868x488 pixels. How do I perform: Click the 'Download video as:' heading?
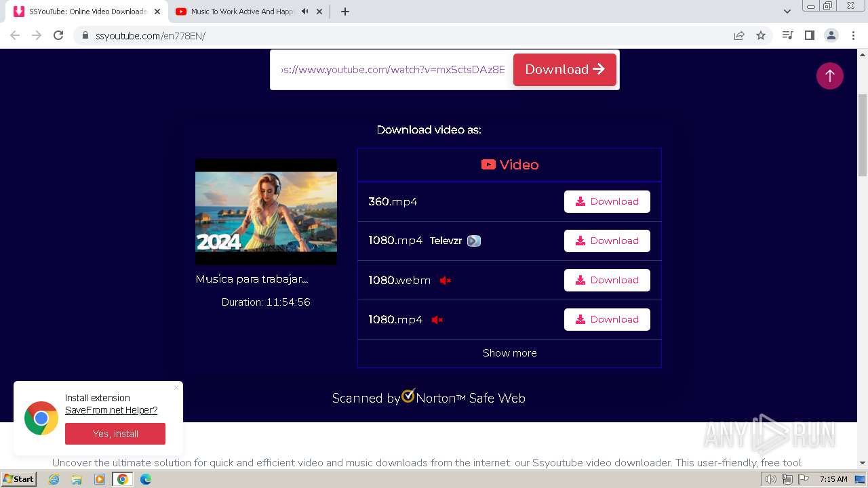[429, 129]
